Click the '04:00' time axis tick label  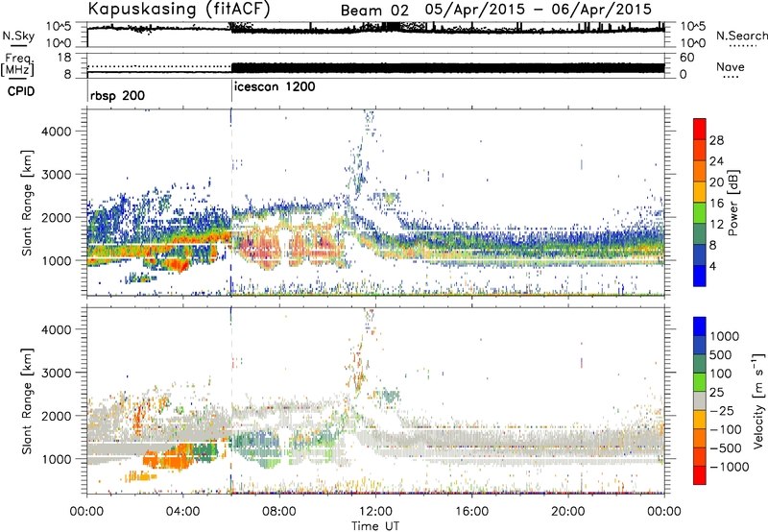pyautogui.click(x=182, y=512)
